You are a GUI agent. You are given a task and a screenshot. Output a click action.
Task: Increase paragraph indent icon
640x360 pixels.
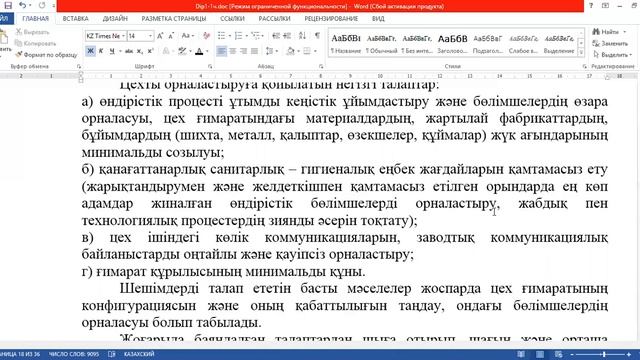pyautogui.click(x=287, y=36)
